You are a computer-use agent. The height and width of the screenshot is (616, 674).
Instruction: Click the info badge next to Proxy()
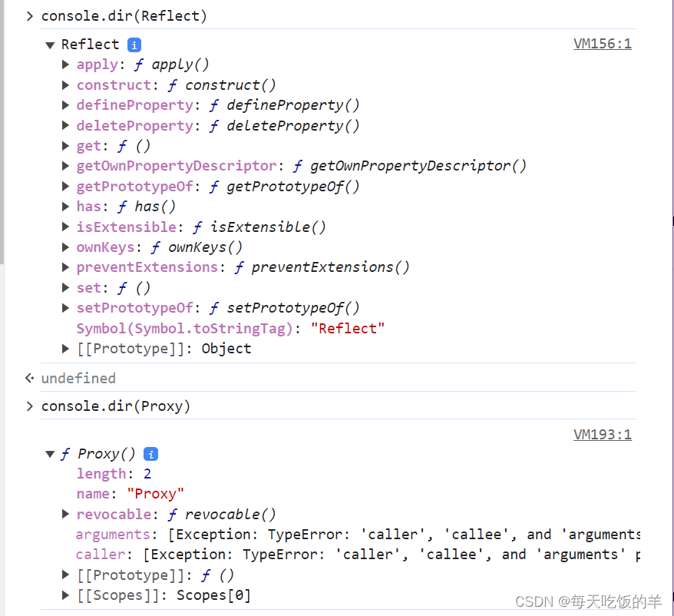(150, 454)
